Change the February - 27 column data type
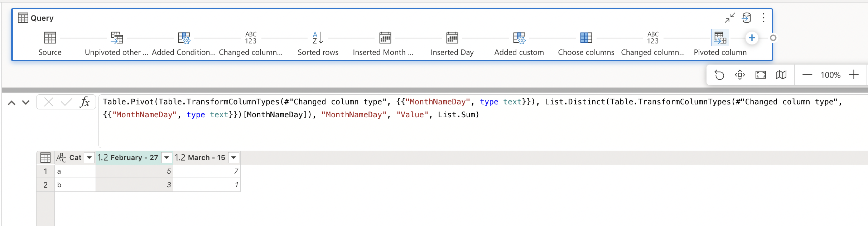868x226 pixels. click(103, 157)
